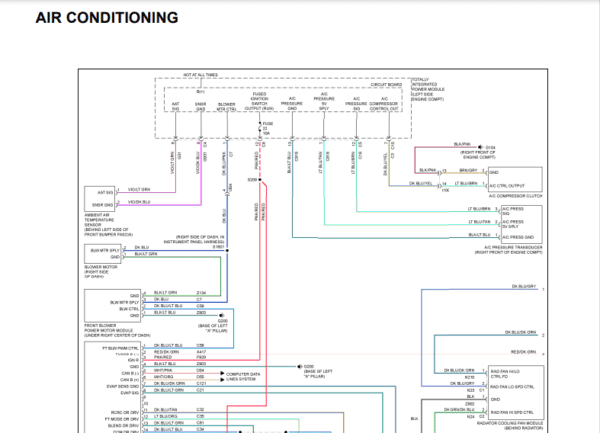Click the "RCRC DR DRV" pin label
This screenshot has height=433, width=600.
coord(125,413)
